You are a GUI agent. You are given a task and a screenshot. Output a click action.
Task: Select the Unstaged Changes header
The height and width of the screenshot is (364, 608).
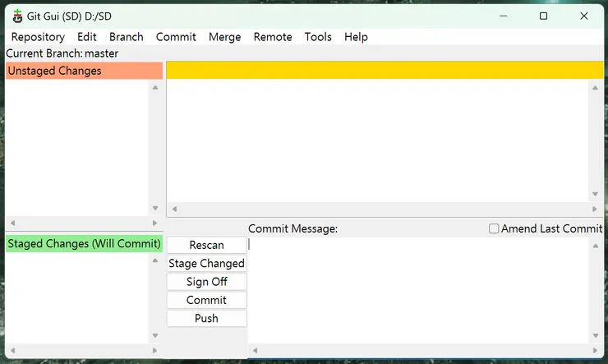click(x=84, y=71)
